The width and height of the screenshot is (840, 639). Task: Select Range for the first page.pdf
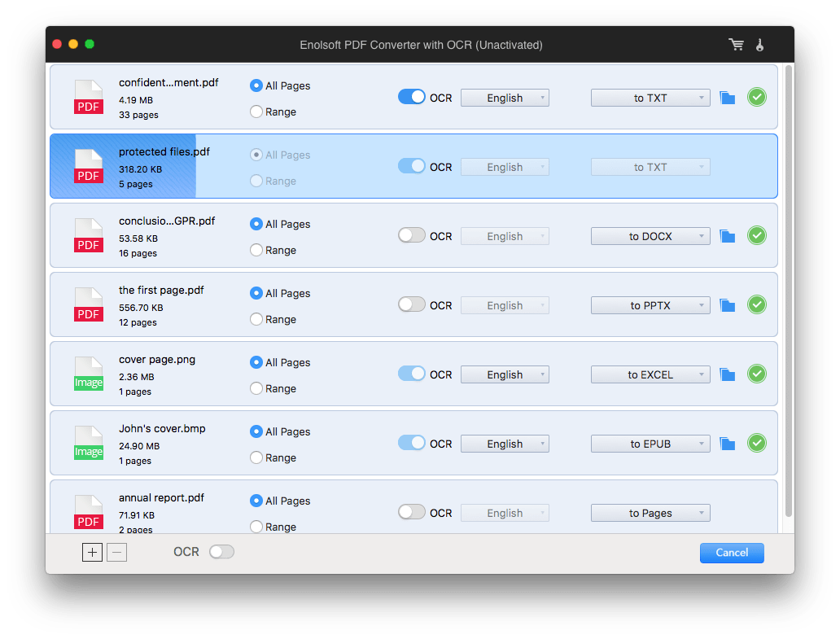(256, 319)
